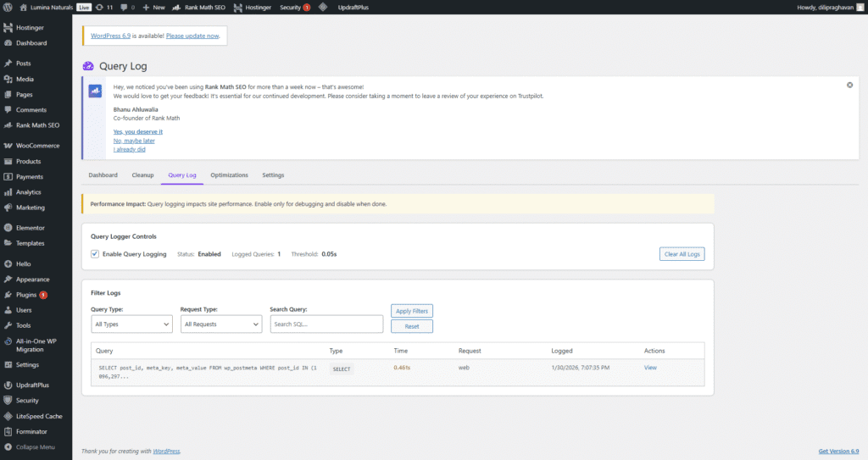868x460 pixels.
Task: Collapse the admin sidebar menu
Action: pyautogui.click(x=35, y=446)
